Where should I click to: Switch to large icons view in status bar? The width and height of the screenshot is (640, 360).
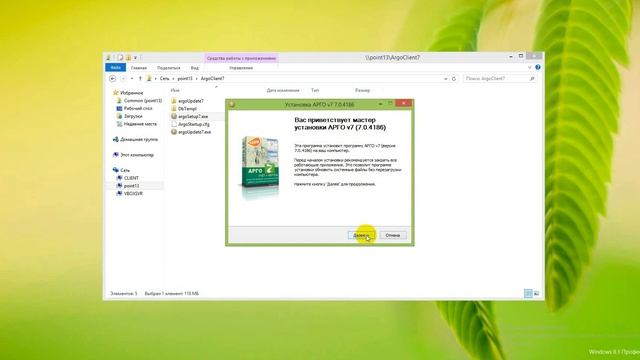536,293
